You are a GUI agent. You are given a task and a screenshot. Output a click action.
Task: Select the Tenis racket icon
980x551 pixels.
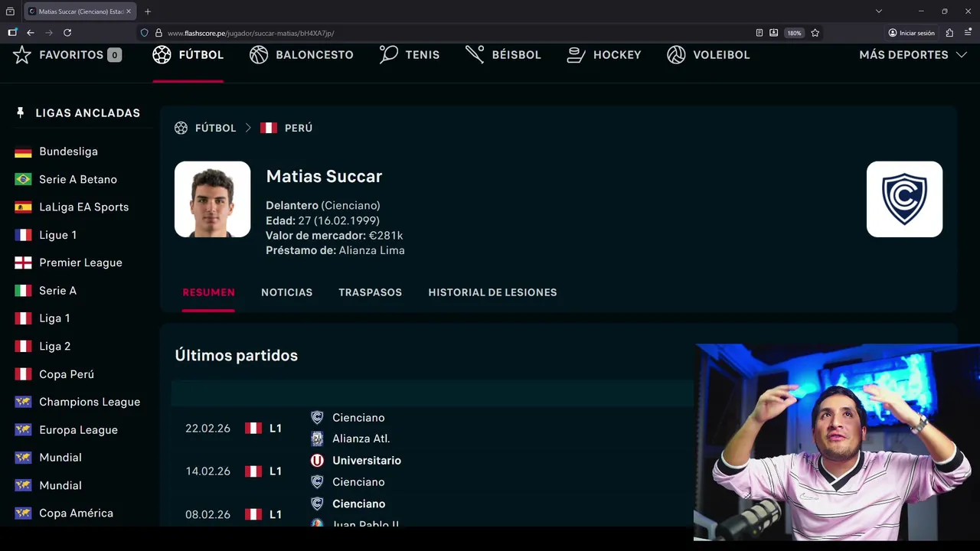pos(389,55)
